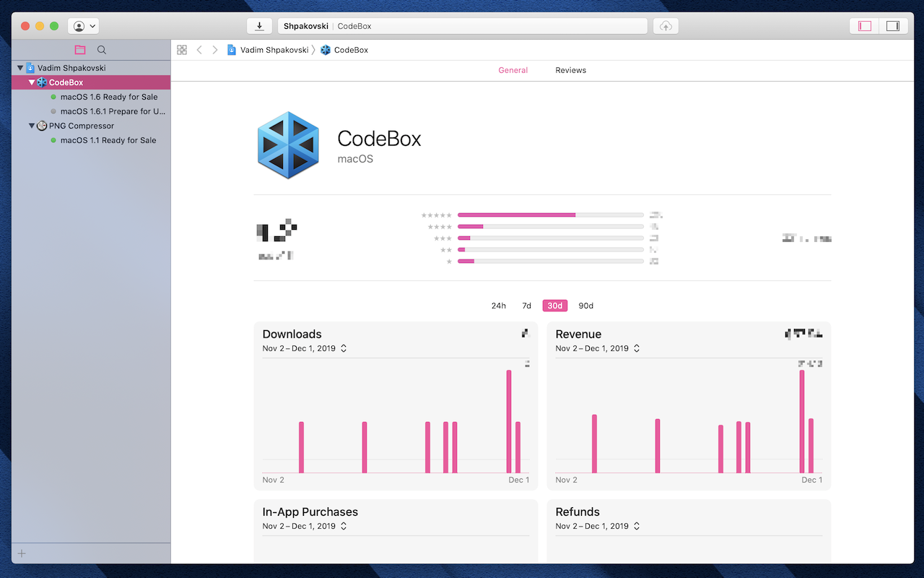Click the plus button at sidebar bottom
The image size is (924, 578).
[22, 553]
